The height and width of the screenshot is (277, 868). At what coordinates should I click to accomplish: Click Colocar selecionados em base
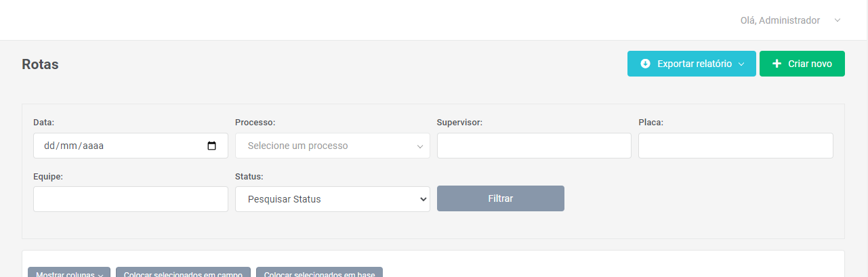(x=319, y=273)
